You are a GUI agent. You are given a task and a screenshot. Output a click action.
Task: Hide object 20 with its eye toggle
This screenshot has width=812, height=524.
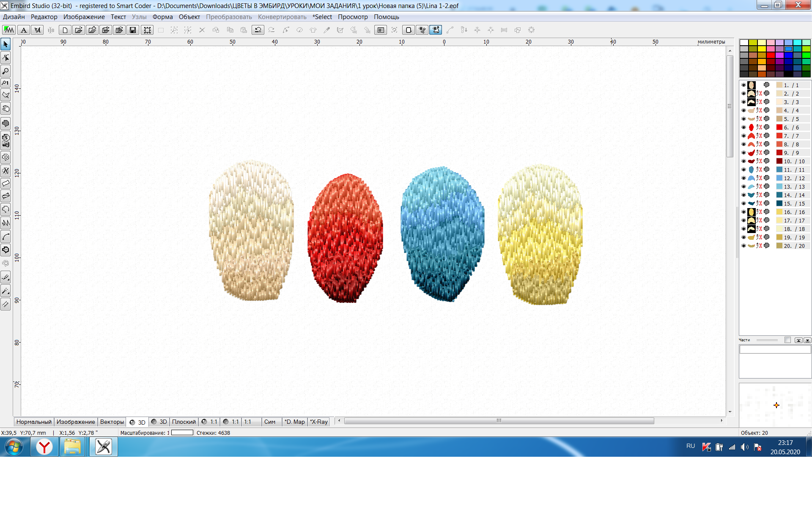pos(743,246)
